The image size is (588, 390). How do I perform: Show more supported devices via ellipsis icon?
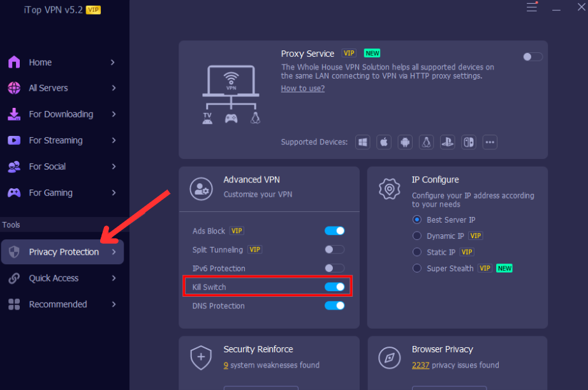[x=490, y=142]
